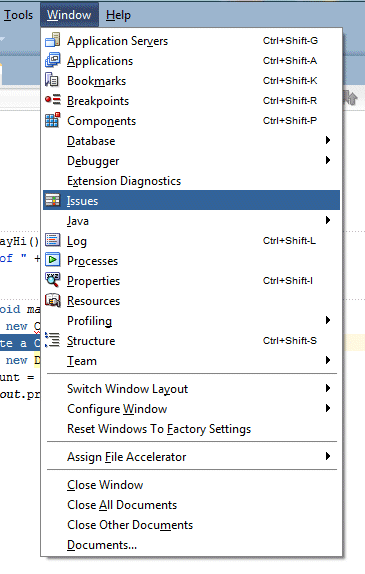
Task: Click the Configure Window label
Action: 117,409
